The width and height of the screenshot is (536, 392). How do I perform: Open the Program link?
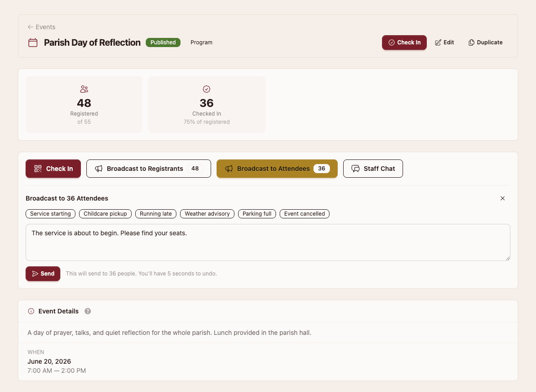pos(202,42)
